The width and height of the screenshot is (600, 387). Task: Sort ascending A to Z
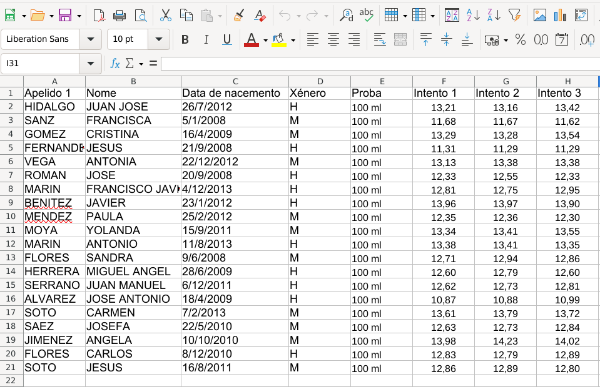(473, 16)
